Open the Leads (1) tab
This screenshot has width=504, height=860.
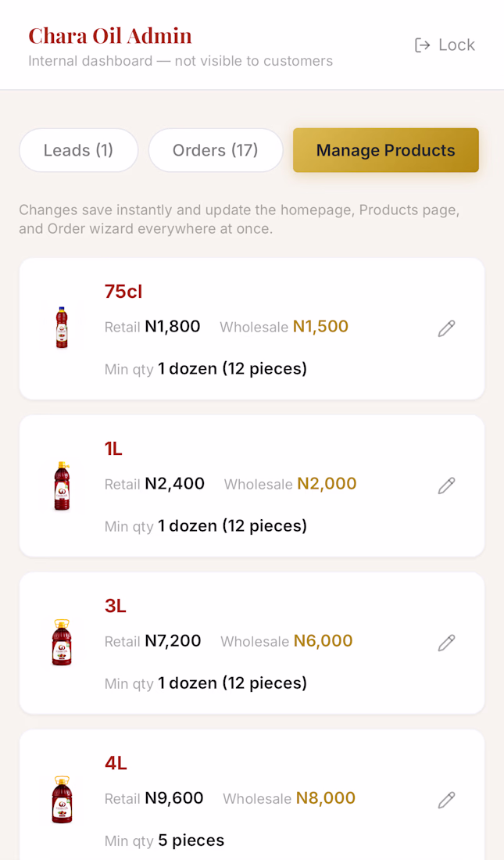[78, 150]
